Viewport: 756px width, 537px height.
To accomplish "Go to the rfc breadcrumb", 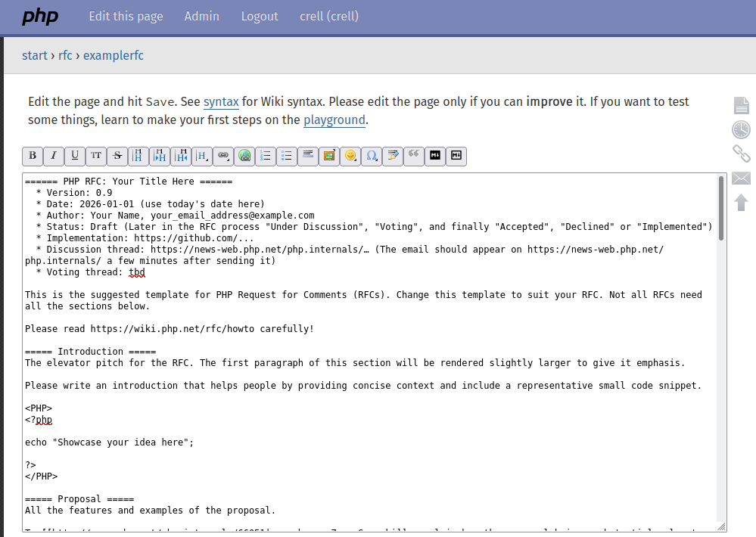I will click(x=65, y=55).
